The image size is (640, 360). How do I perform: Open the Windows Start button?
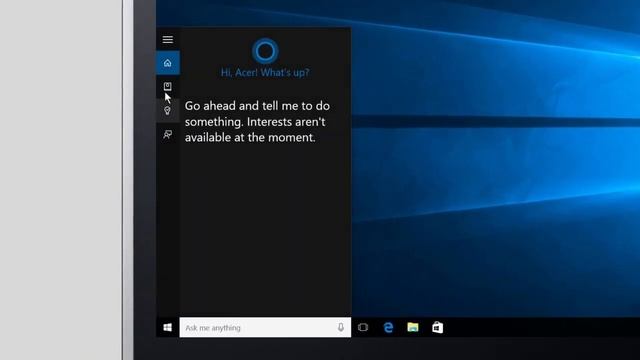click(168, 327)
